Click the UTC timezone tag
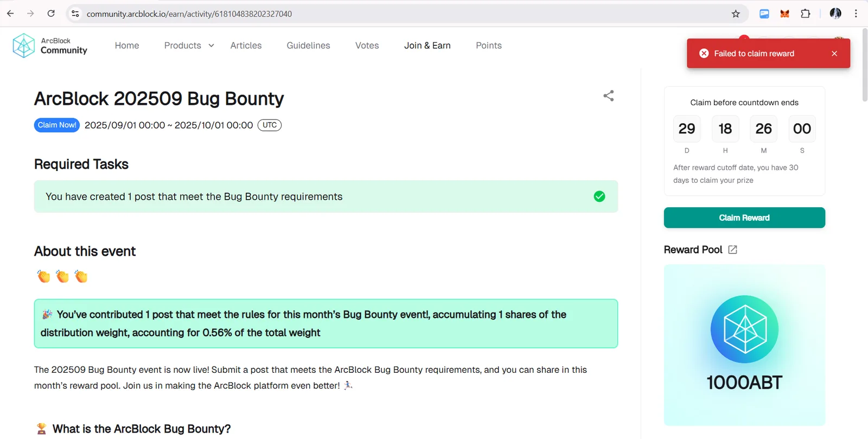868x439 pixels. coord(270,125)
